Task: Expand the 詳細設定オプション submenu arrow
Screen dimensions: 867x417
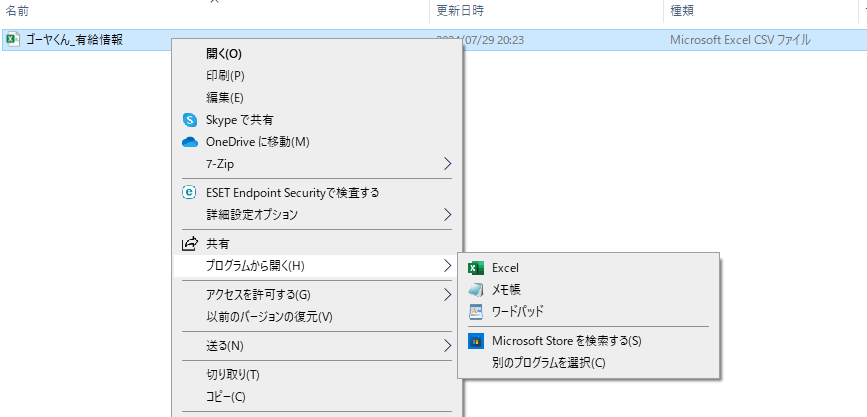Action: pyautogui.click(x=447, y=214)
